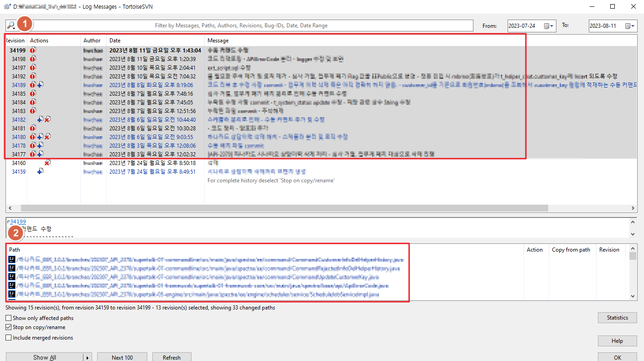Enable Include merged revisions
Viewport: 644px width, 361px height.
coord(8,337)
